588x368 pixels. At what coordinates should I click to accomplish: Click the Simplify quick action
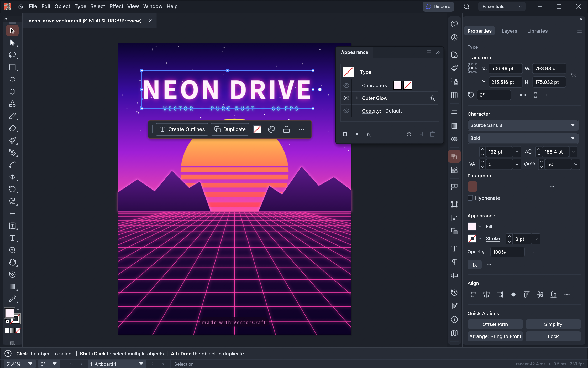(x=553, y=324)
